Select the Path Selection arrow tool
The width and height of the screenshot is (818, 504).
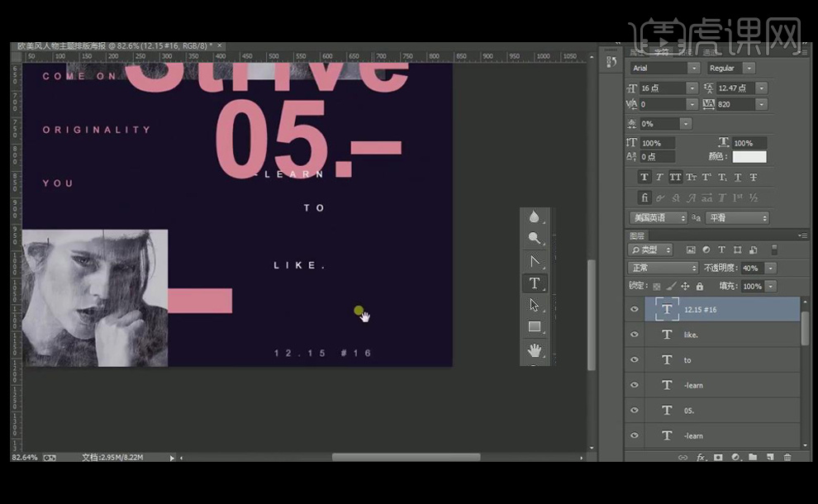(534, 305)
